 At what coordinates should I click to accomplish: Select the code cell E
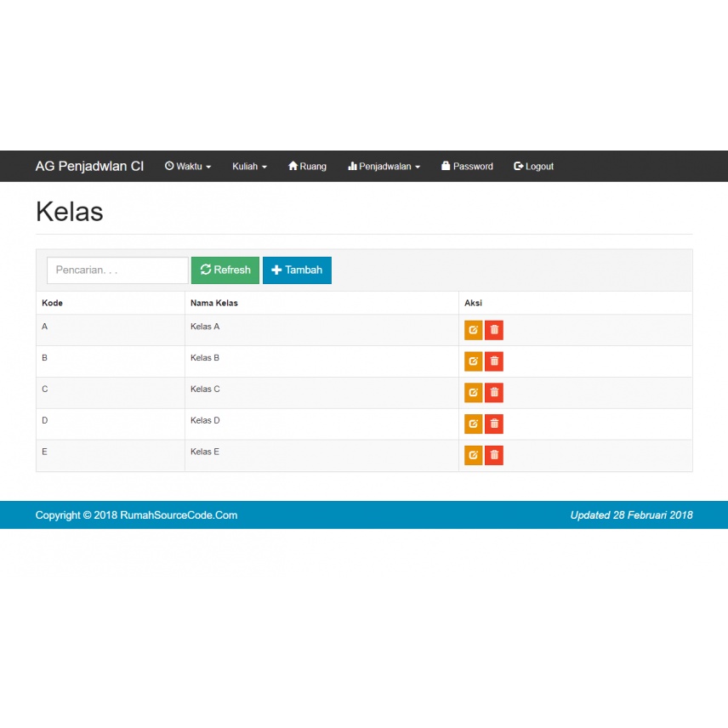[x=111, y=456]
